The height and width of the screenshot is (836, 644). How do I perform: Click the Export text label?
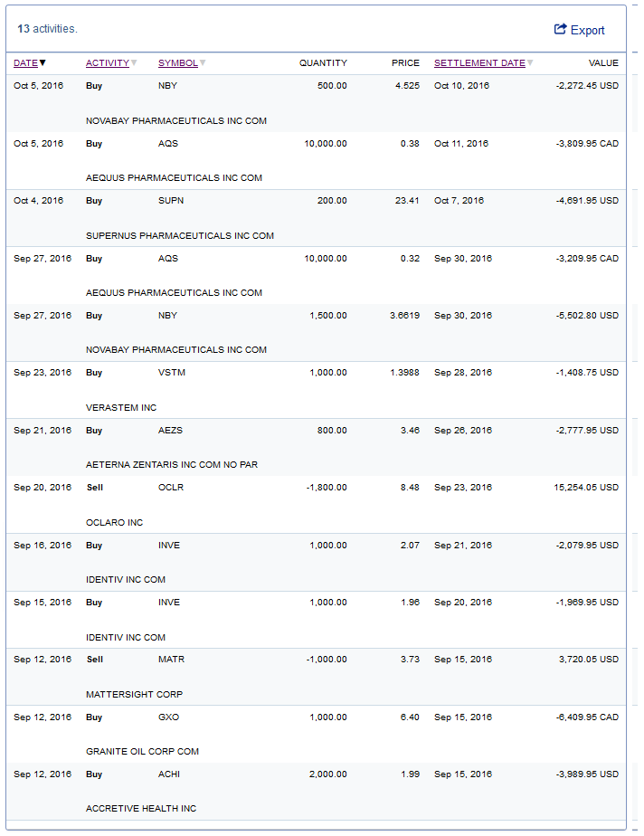click(x=588, y=30)
